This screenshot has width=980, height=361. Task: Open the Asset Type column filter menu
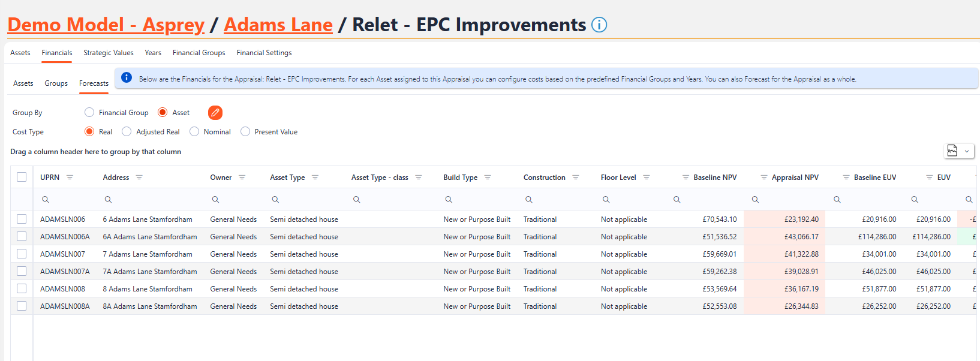[x=315, y=178]
